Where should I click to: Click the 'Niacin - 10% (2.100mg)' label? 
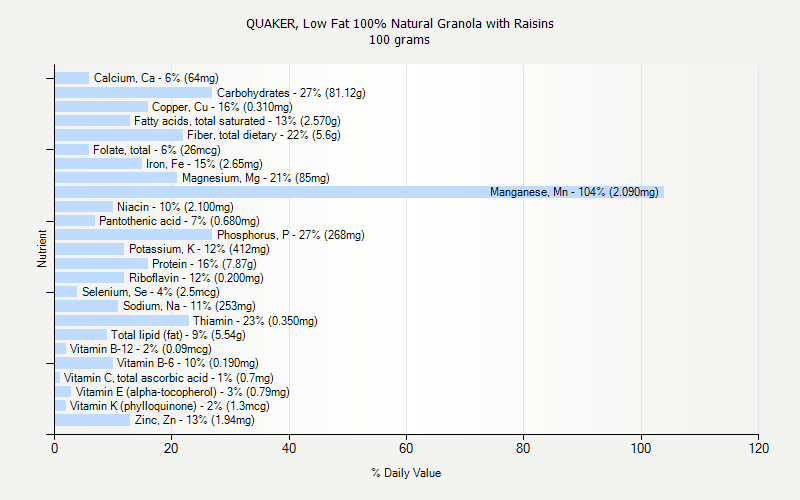coord(176,207)
